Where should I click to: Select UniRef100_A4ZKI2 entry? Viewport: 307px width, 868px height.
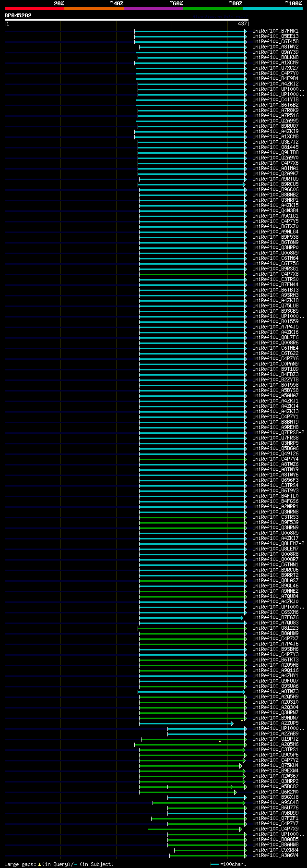[x=275, y=84]
